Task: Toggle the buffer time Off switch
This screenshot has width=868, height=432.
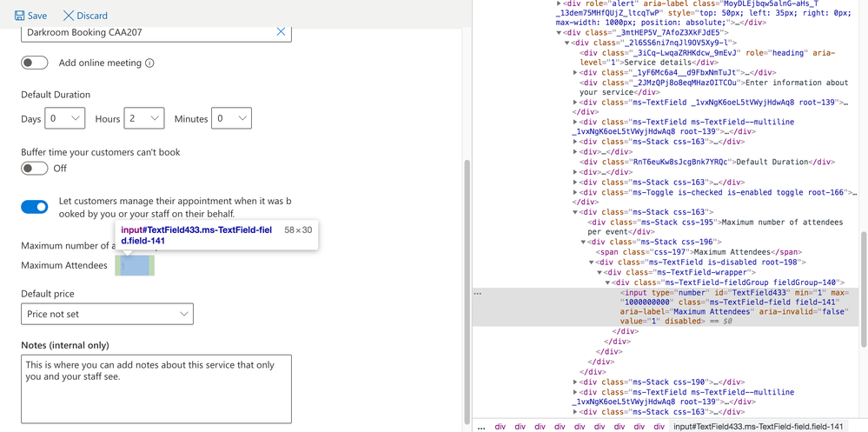Action: (35, 168)
